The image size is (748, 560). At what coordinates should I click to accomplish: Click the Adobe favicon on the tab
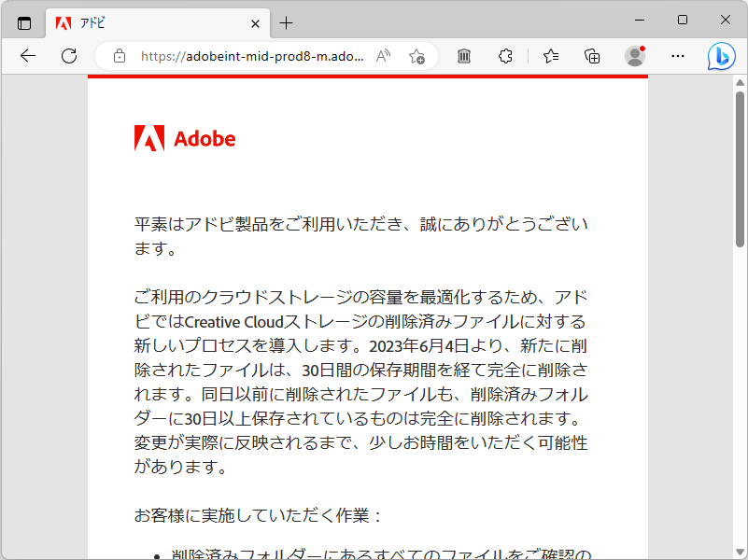(x=64, y=22)
